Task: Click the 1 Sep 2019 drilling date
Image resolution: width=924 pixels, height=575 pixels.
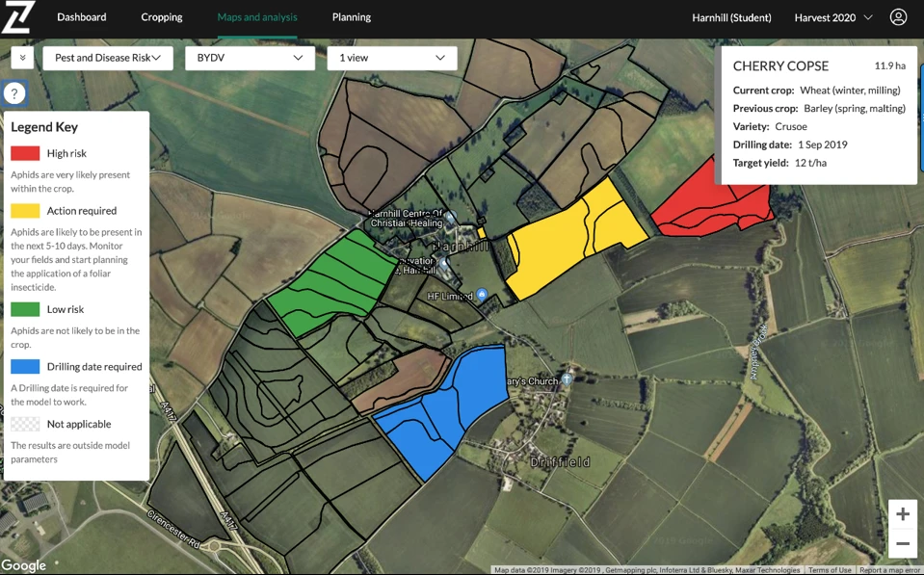Action: (822, 144)
